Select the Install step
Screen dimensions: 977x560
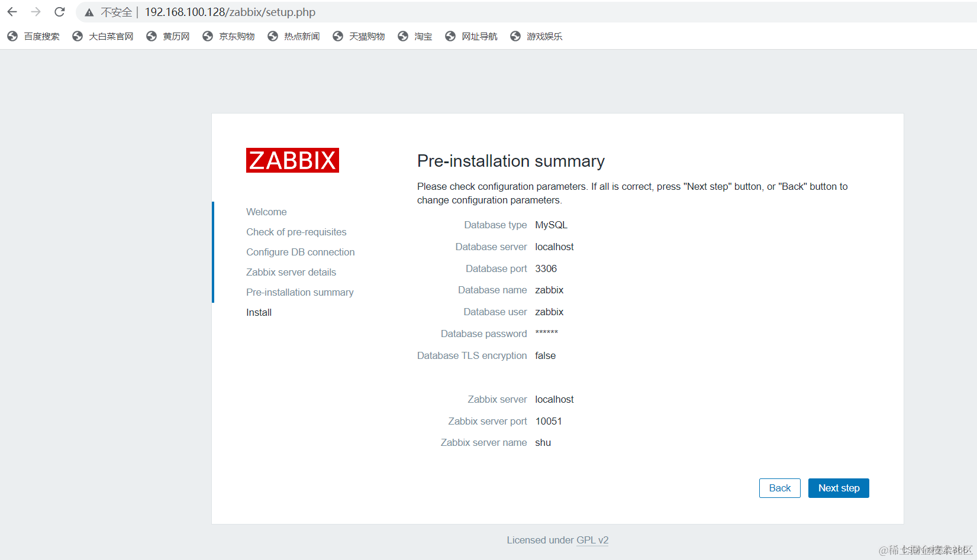[259, 312]
